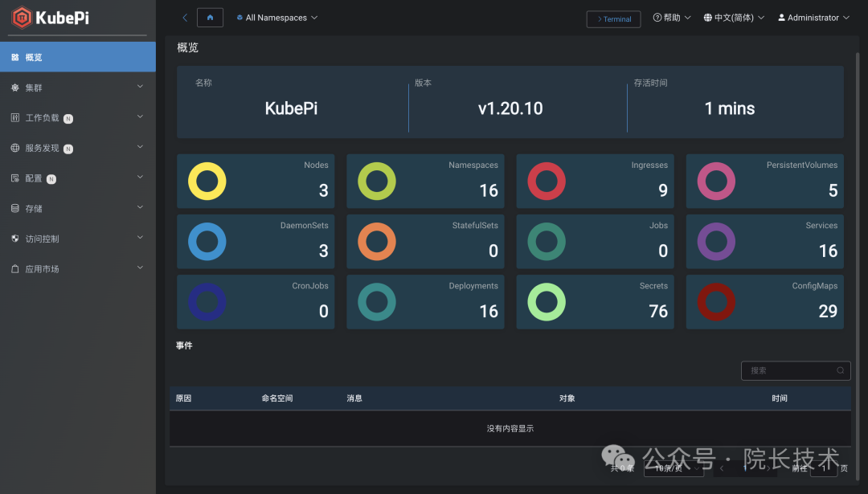Click the green Jobs ring chart

[547, 242]
